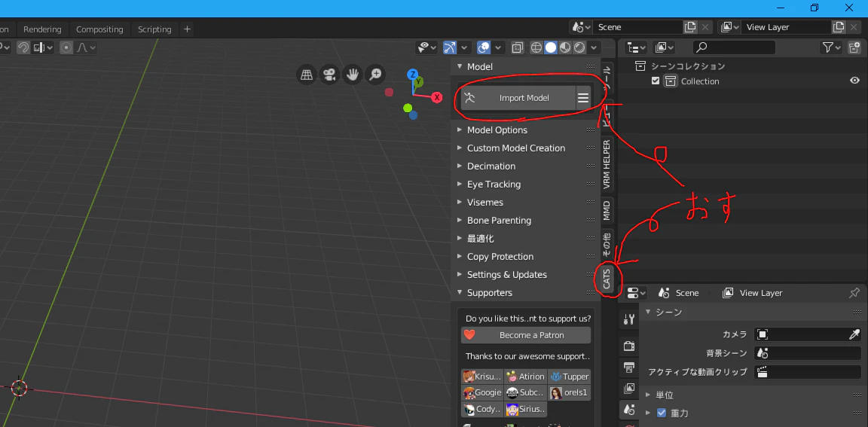Click the pan view hand icon
This screenshot has width=868, height=427.
click(352, 74)
